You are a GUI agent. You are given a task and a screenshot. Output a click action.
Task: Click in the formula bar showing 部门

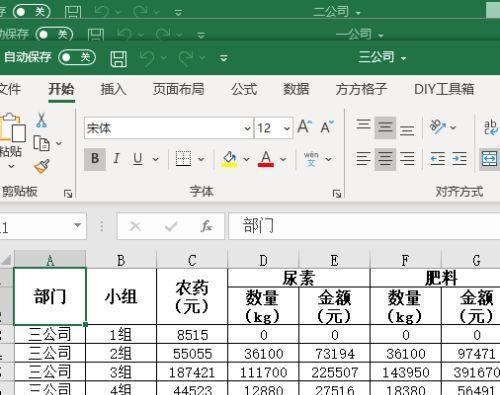pyautogui.click(x=364, y=226)
